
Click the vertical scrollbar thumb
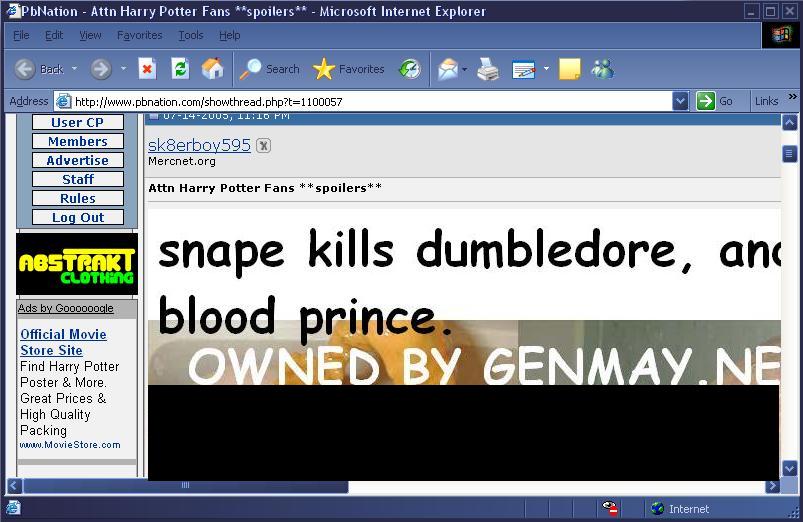pyautogui.click(x=790, y=154)
